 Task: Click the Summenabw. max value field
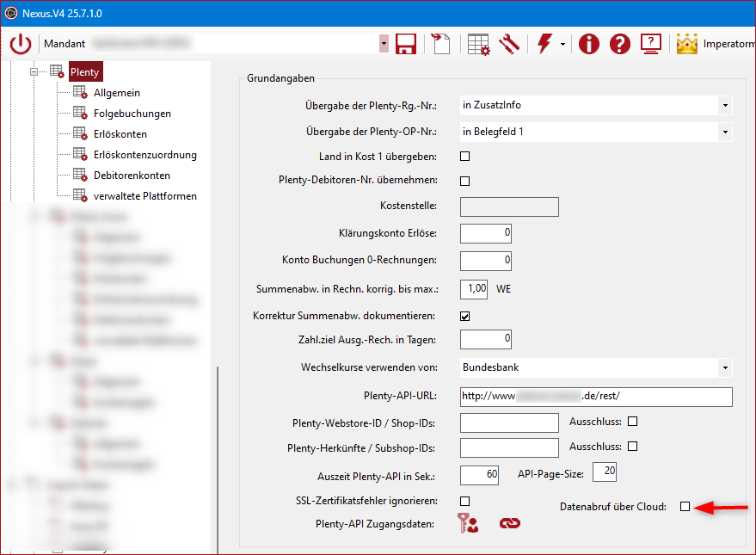[474, 289]
